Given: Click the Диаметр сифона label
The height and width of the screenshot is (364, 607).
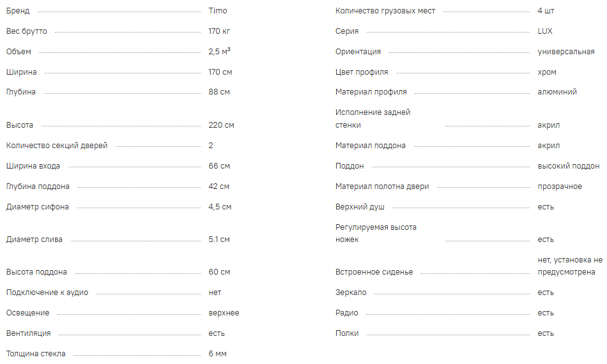Looking at the screenshot, I should tap(38, 207).
